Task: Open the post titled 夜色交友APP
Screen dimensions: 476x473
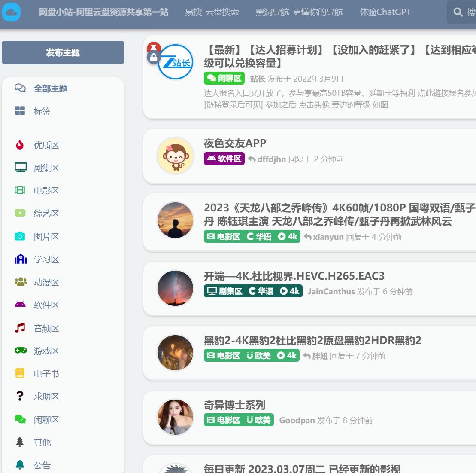Action: (235, 143)
